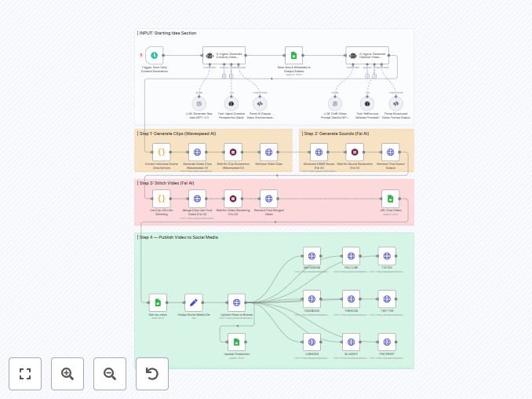This screenshot has width=532, height=399.
Task: Open Wait for Video Rendering node
Action: pos(233,199)
